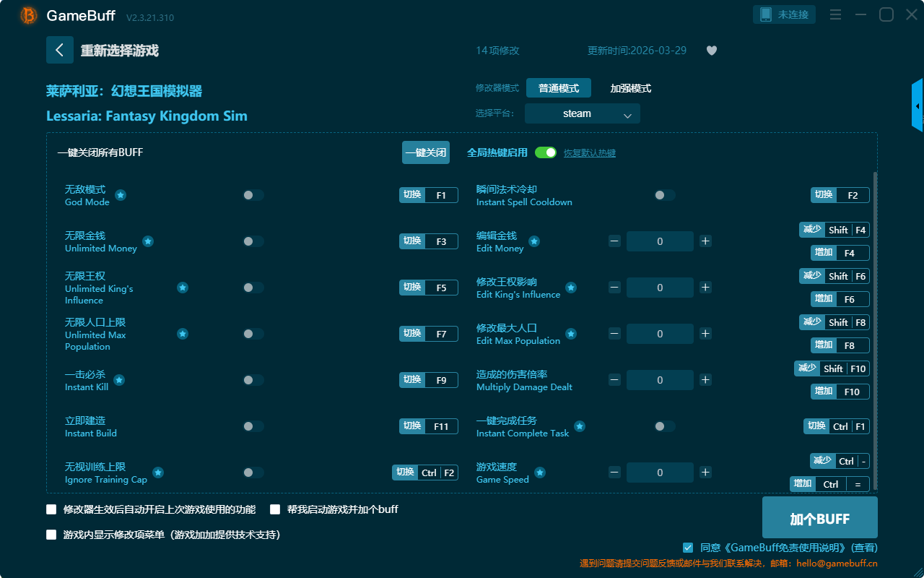
Task: Switch to 加强模式 enhanced mode tab
Action: (x=630, y=88)
